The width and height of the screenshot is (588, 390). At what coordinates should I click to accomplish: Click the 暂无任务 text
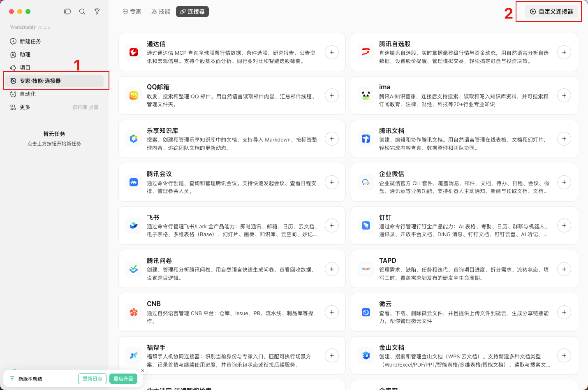[54, 134]
